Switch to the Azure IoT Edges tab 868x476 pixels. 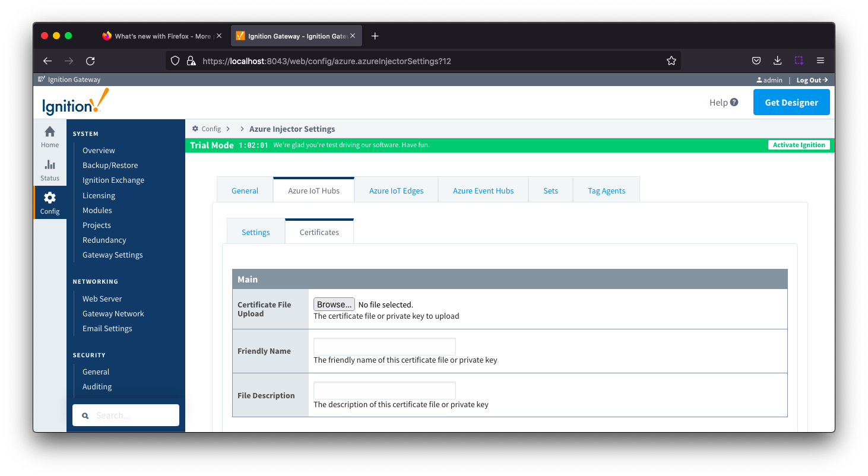[x=396, y=191]
